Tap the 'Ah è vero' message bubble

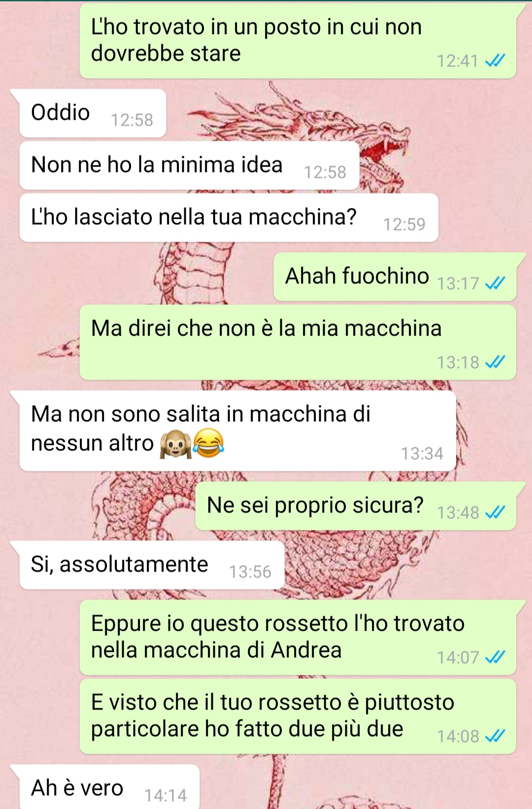[109, 787]
